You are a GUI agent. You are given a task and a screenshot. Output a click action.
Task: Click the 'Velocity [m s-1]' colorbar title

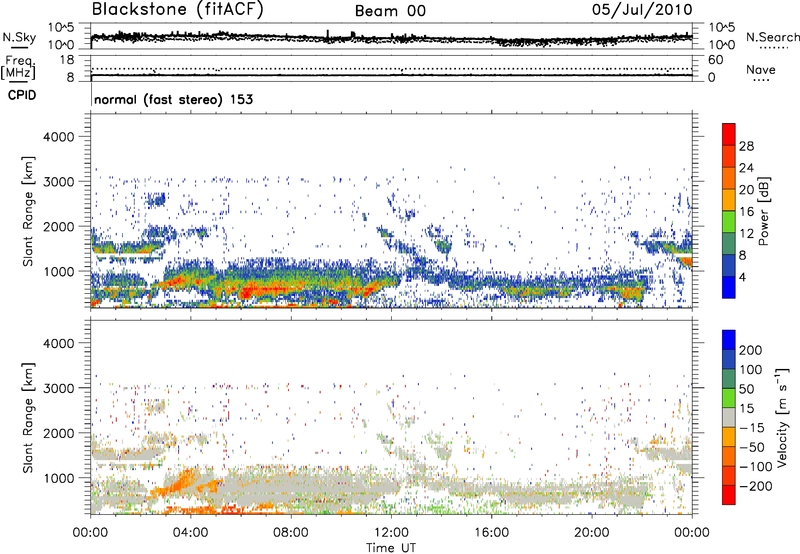(x=782, y=417)
